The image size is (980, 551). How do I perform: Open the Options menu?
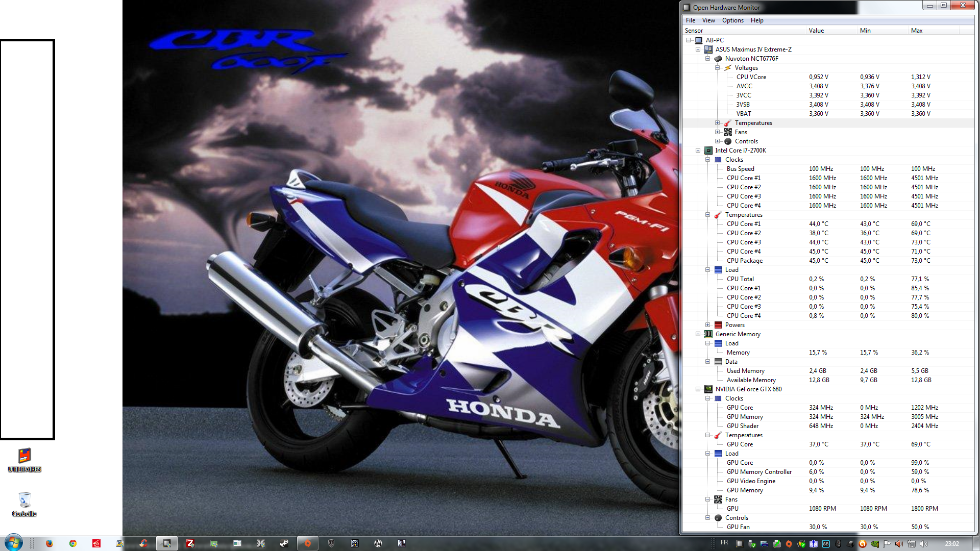732,20
